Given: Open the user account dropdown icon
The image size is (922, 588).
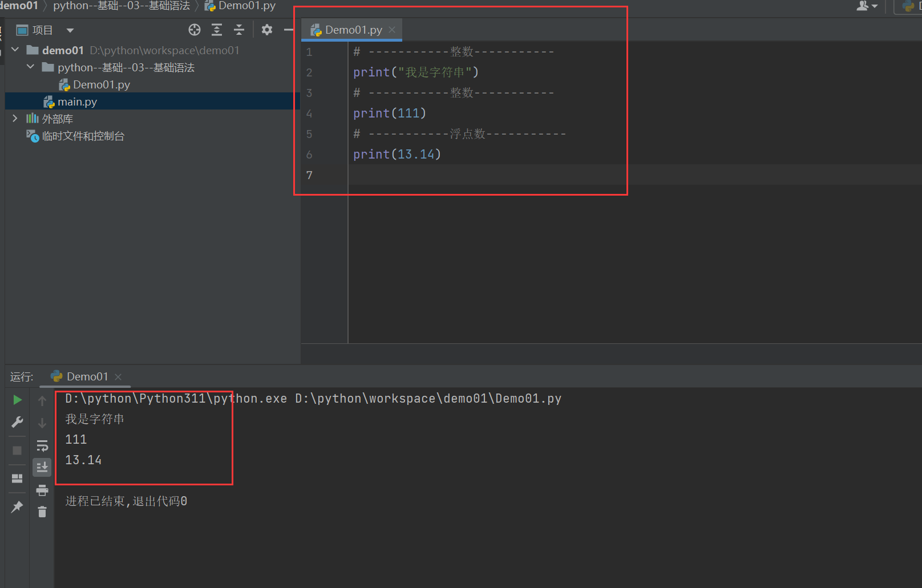Looking at the screenshot, I should [x=867, y=6].
